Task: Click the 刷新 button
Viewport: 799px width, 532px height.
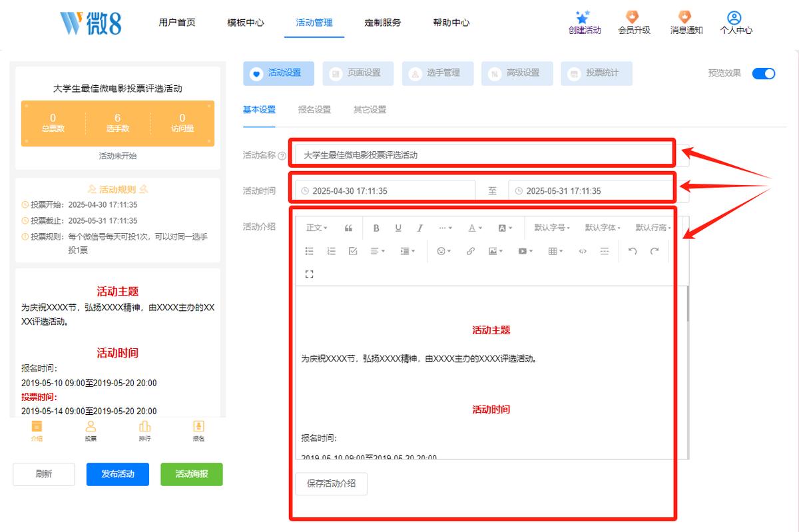Action: [43, 474]
